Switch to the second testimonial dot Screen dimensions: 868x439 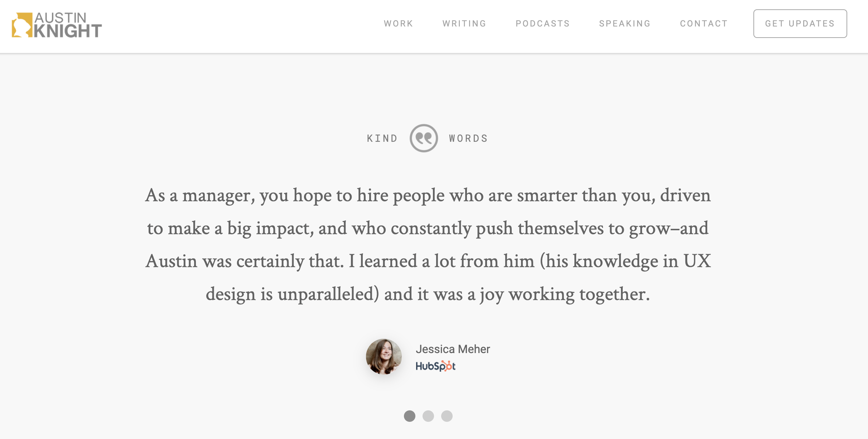[428, 416]
